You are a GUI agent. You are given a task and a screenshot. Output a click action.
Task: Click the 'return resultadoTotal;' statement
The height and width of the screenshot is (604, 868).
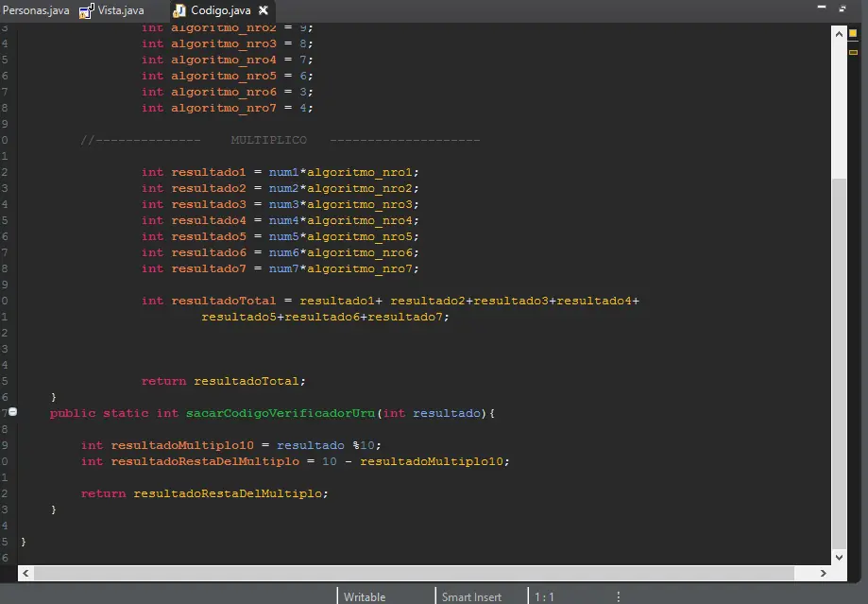tap(223, 381)
